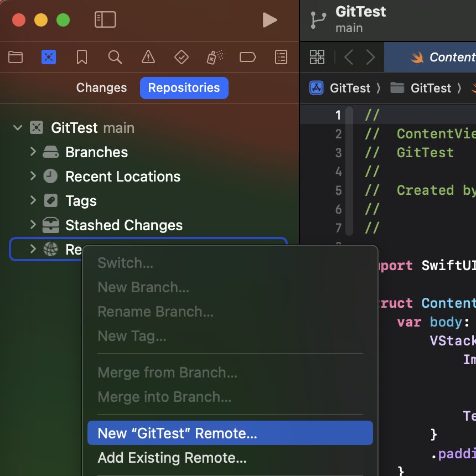476x476 pixels.
Task: Select the Tags icon
Action: [x=51, y=201]
